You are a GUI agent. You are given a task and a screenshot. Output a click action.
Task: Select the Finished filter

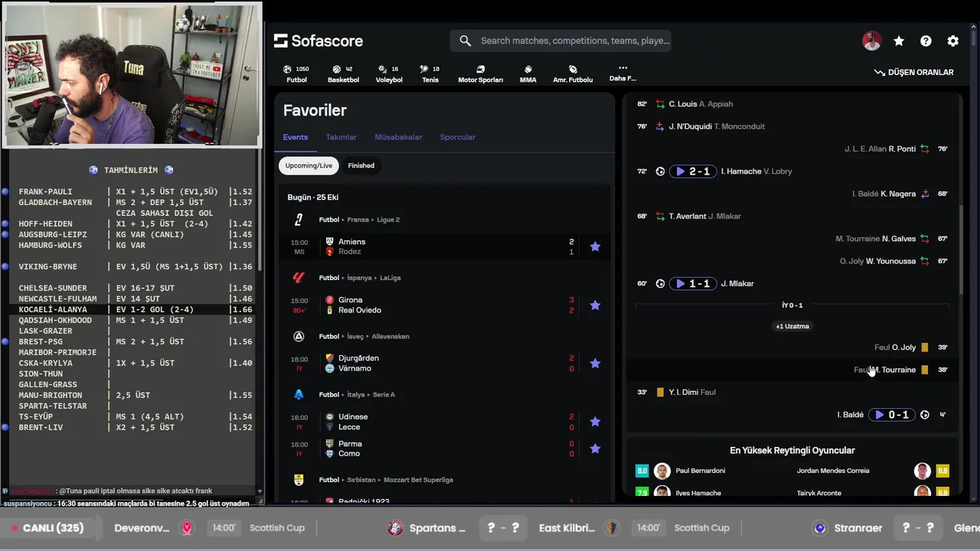click(x=361, y=165)
